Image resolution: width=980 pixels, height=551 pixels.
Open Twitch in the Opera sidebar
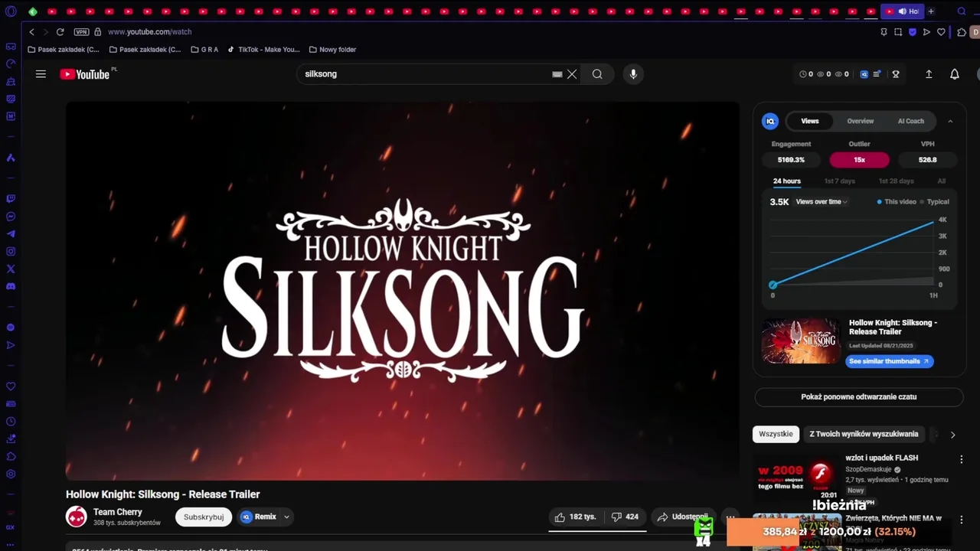[x=11, y=198]
